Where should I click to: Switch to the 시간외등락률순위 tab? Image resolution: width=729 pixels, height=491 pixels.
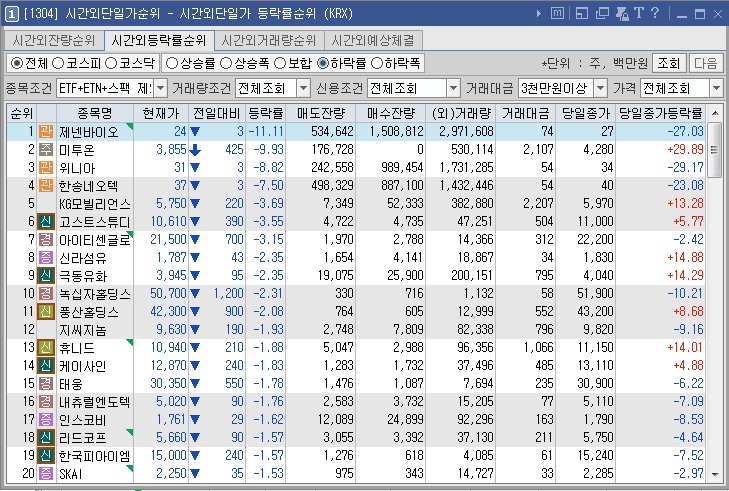(159, 40)
